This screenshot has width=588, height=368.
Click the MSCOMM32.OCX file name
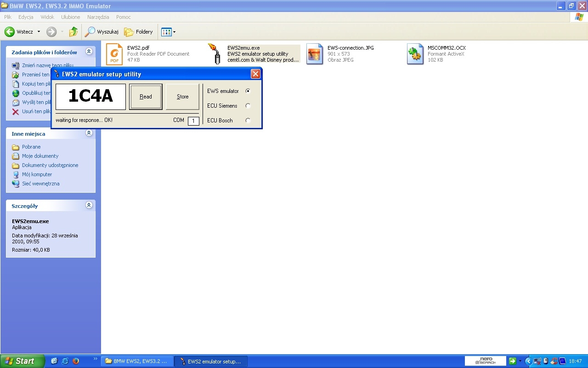pyautogui.click(x=447, y=48)
